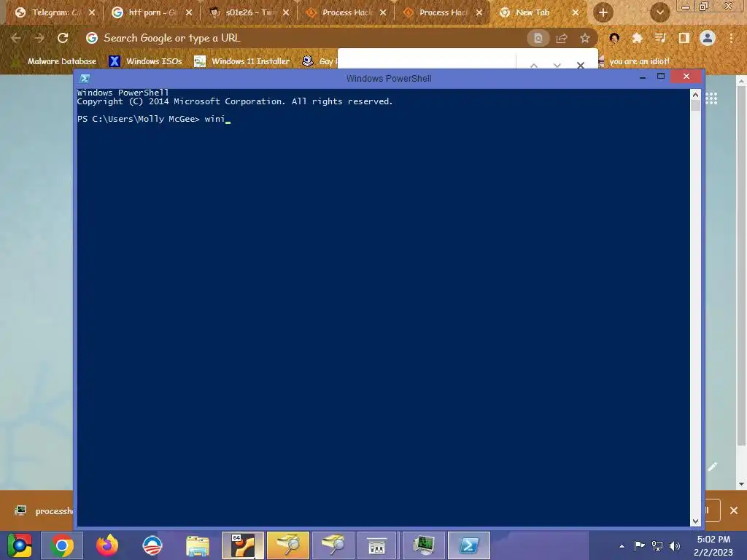Click the Start button on the taskbar
This screenshot has height=560, width=747.
pyautogui.click(x=20, y=545)
